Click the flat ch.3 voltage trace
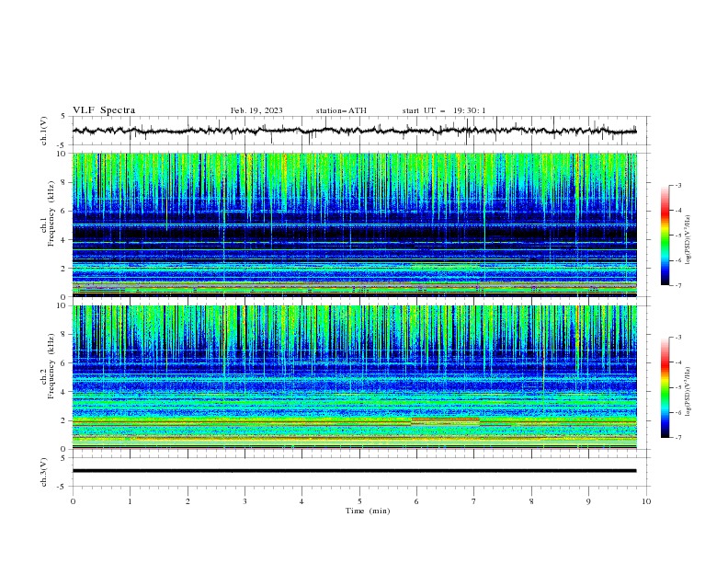Viewport: 728px width, 563px height. pyautogui.click(x=354, y=471)
